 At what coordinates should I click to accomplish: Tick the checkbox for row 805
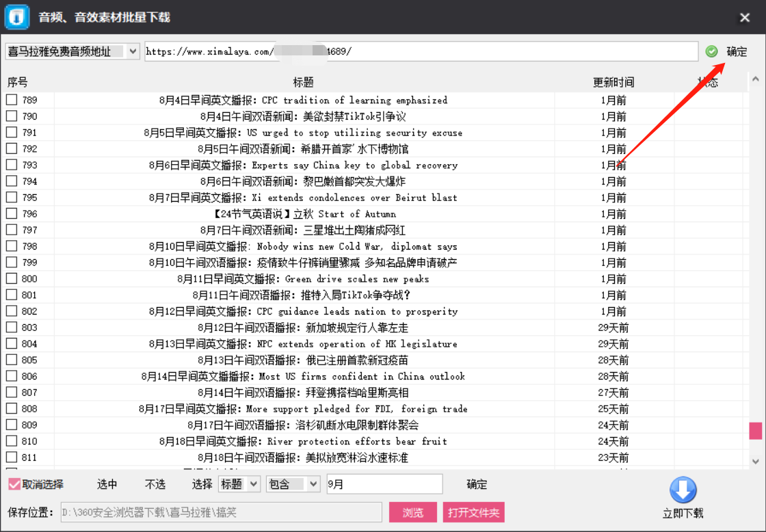point(12,360)
